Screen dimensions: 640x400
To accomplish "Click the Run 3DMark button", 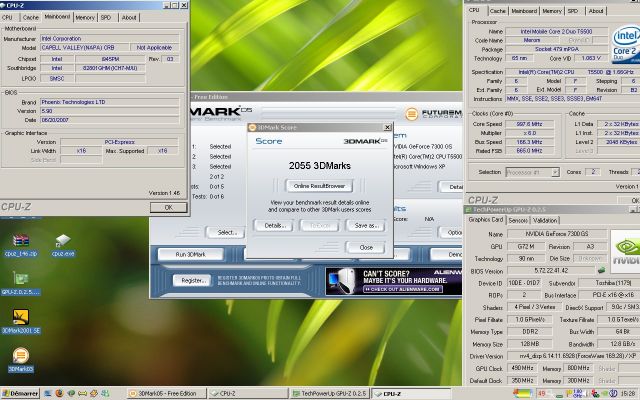I will click(191, 254).
